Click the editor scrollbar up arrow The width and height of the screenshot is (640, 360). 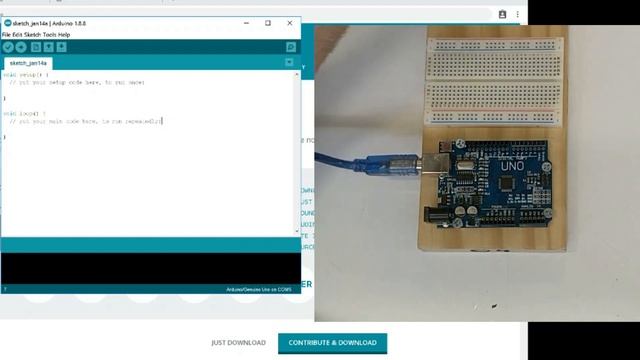(297, 75)
